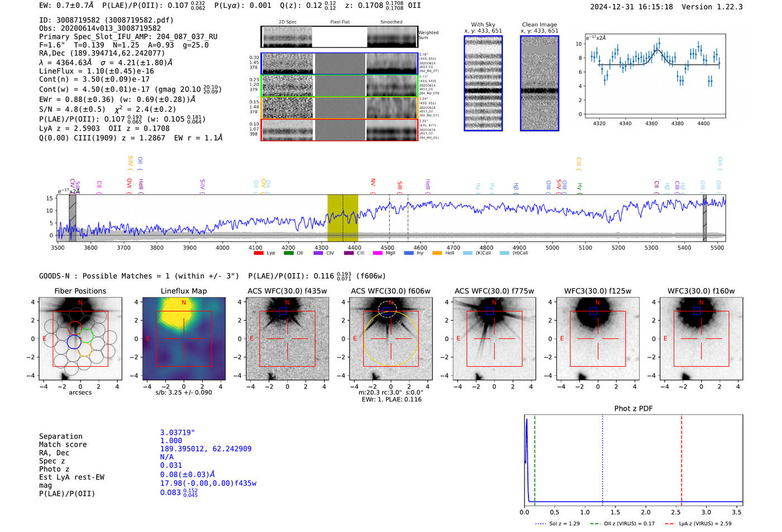Click the Lyα red legend swatch
This screenshot has width=782, height=532.
(259, 253)
